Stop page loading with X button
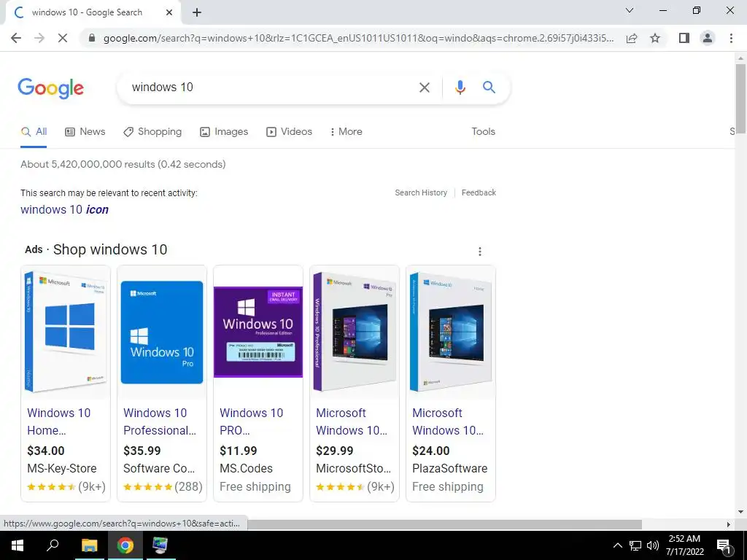Image resolution: width=747 pixels, height=560 pixels. tap(63, 38)
